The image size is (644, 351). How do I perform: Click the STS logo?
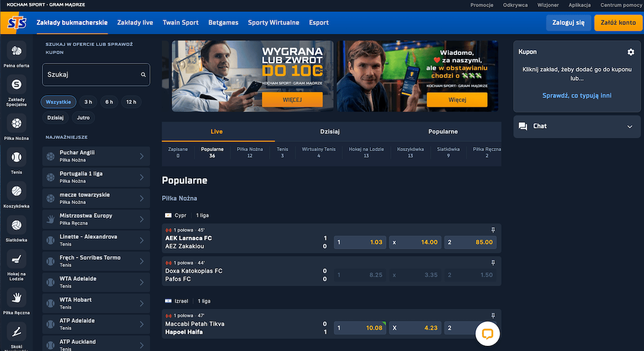tap(17, 23)
